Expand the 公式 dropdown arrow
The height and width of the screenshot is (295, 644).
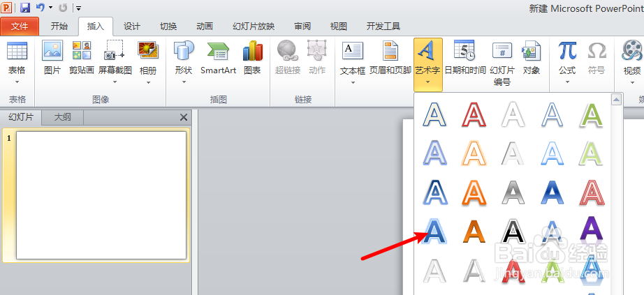(x=567, y=82)
